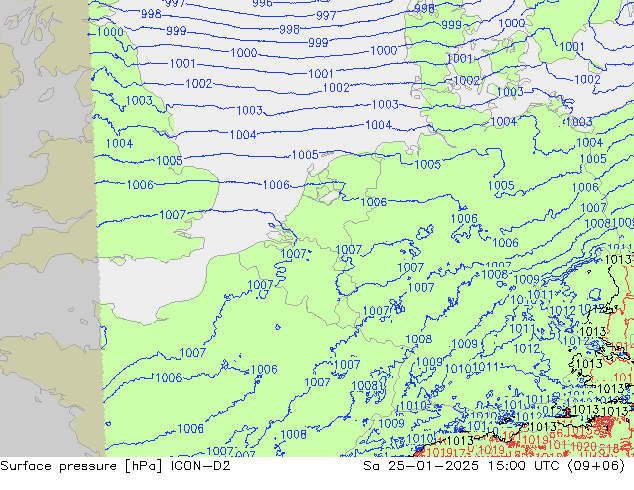Screen dimensions: 634x490
Task: Click the "Surface pressure [hPa]" caption text
Action: click(81, 466)
